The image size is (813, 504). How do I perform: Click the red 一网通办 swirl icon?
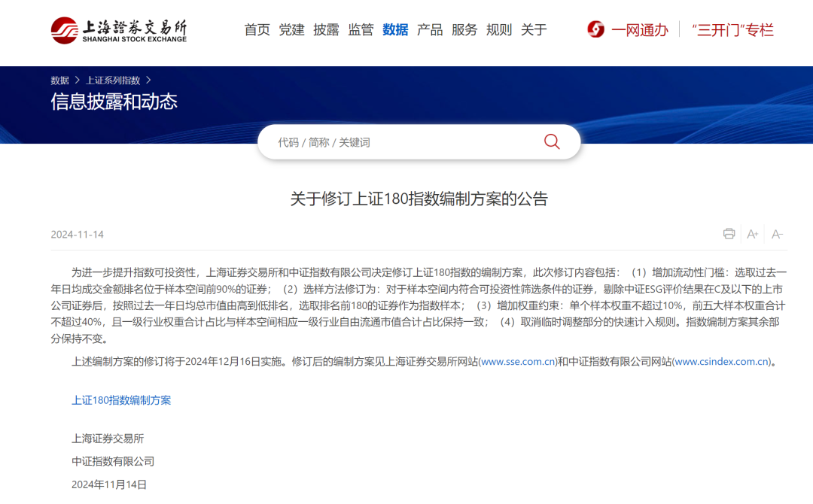point(595,29)
